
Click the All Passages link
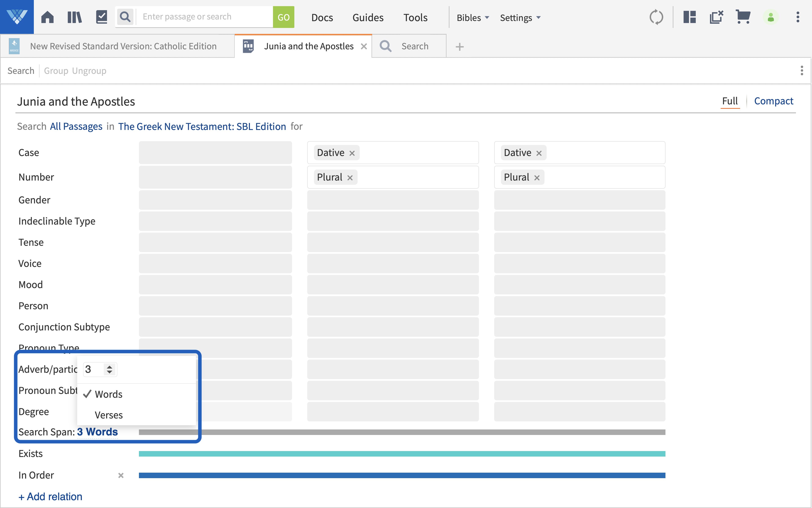76,126
